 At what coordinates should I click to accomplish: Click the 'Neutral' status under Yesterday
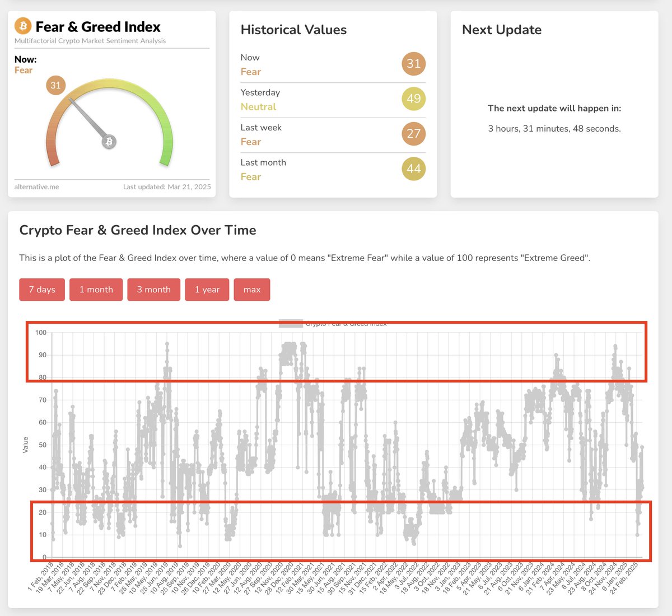click(x=258, y=107)
